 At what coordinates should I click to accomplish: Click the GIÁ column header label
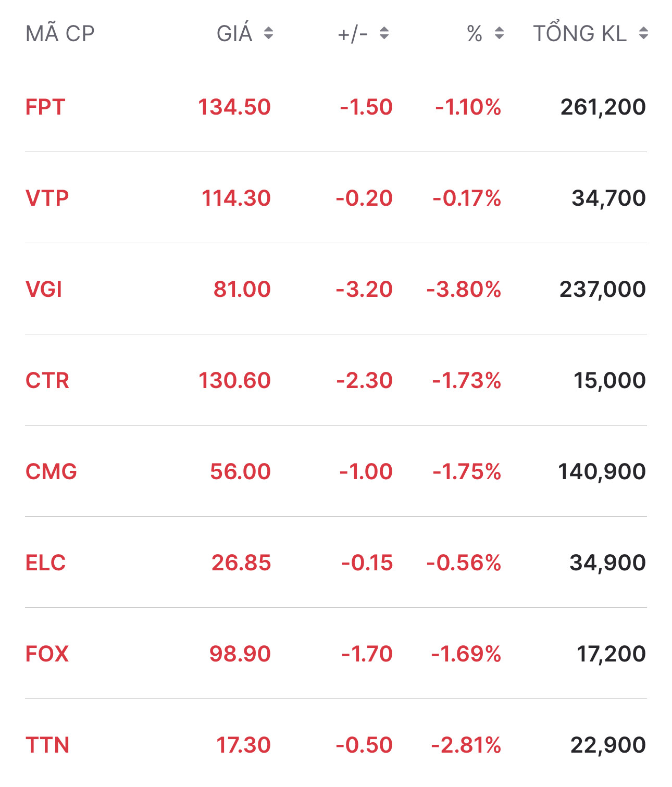pyautogui.click(x=234, y=34)
